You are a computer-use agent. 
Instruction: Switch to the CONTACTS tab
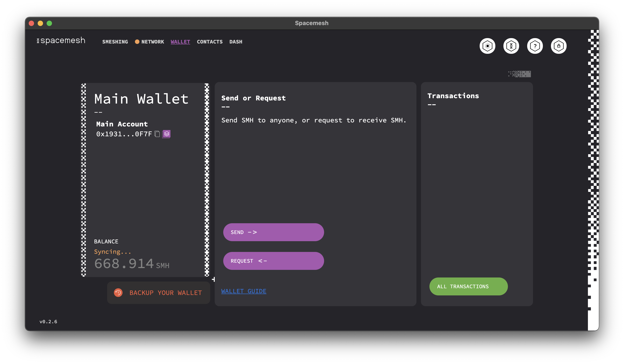210,42
